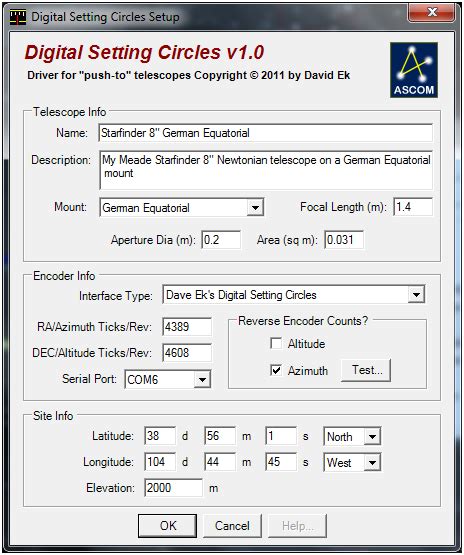
Task: Click the Latitude seconds field
Action: [x=281, y=436]
